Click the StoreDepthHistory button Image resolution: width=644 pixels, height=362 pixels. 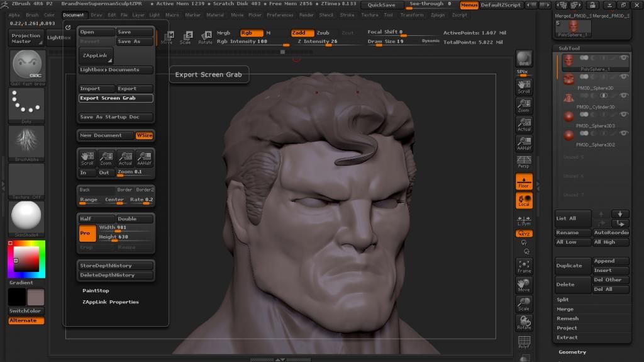pos(116,266)
